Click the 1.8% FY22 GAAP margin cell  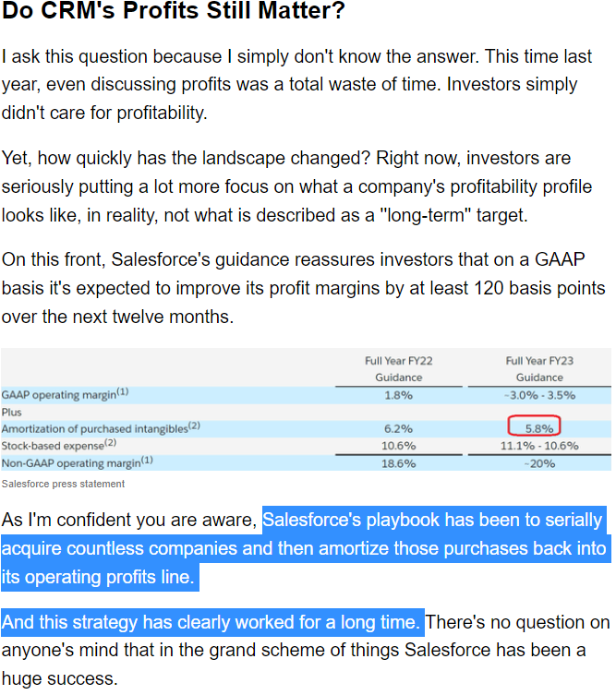point(398,394)
